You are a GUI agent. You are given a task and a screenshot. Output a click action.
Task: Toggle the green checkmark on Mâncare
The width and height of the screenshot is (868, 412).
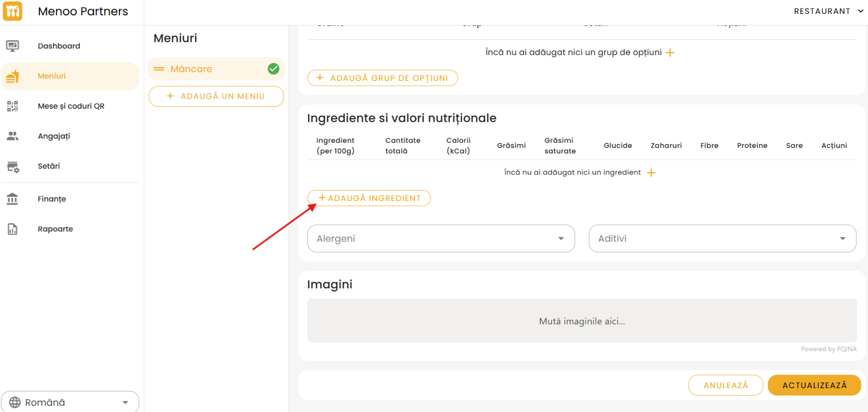273,69
